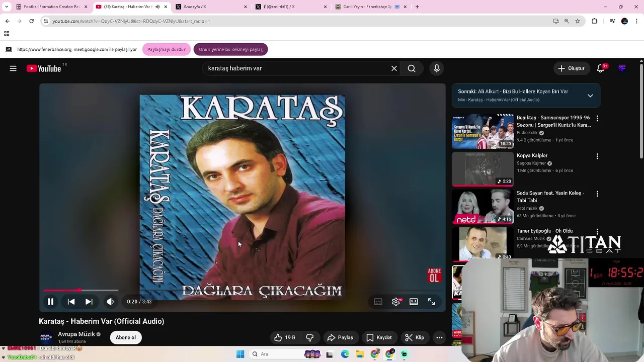This screenshot has height=362, width=644.
Task: Share the video with Paylaş
Action: [340, 337]
